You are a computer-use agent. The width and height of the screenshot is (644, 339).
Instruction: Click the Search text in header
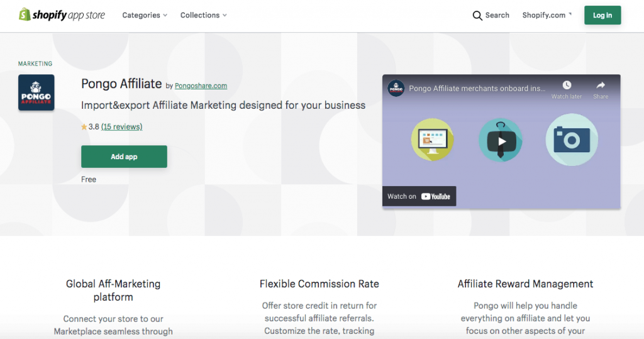497,15
